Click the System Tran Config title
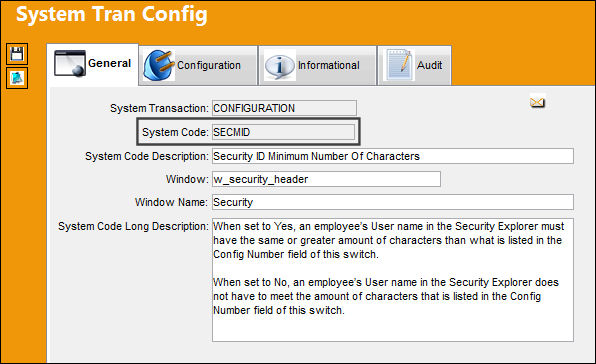The height and width of the screenshot is (364, 596). point(112,14)
